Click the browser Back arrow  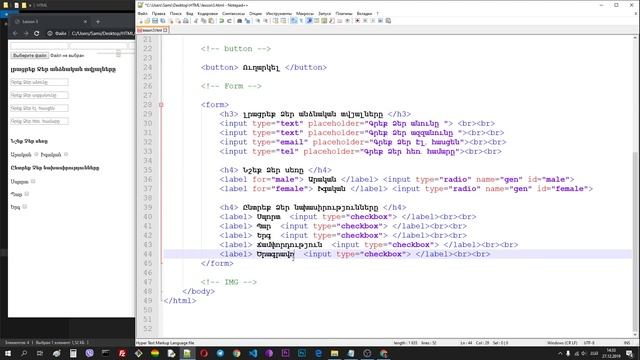[15, 33]
